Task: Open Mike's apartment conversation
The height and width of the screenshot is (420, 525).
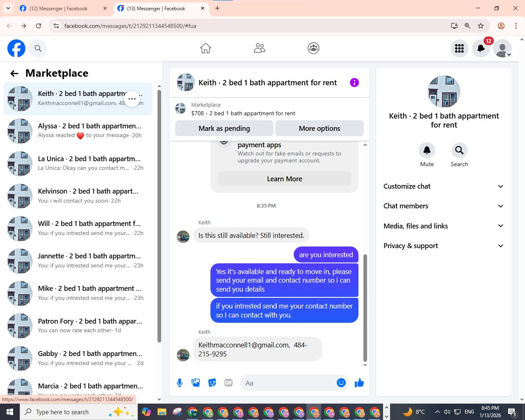Action: coord(78,293)
